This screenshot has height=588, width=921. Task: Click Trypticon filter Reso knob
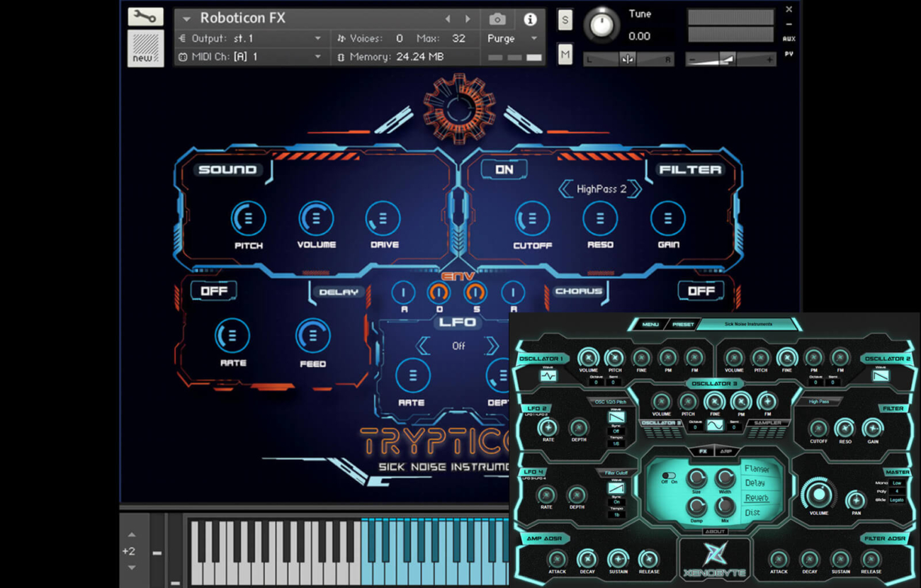600,218
